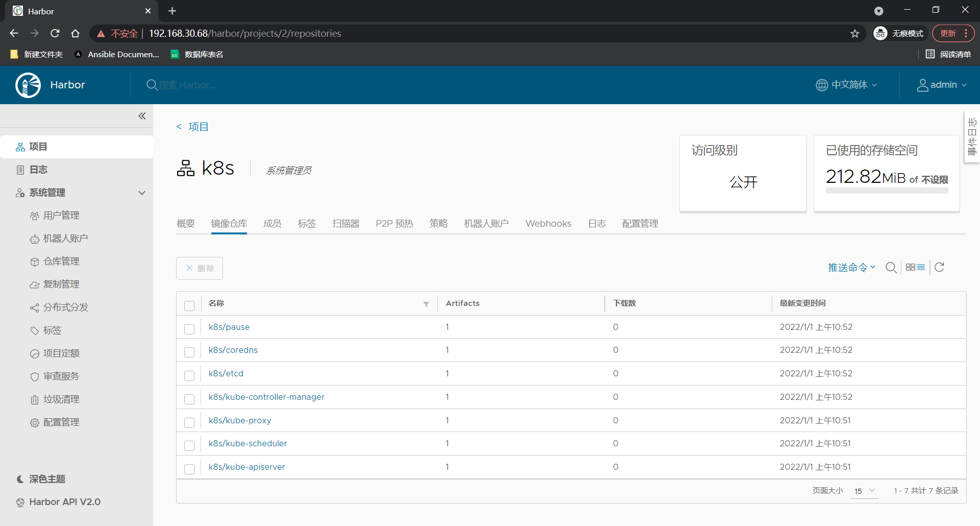Viewport: 980px width, 526px height.
Task: Click the not-secure warning icon
Action: 101,34
